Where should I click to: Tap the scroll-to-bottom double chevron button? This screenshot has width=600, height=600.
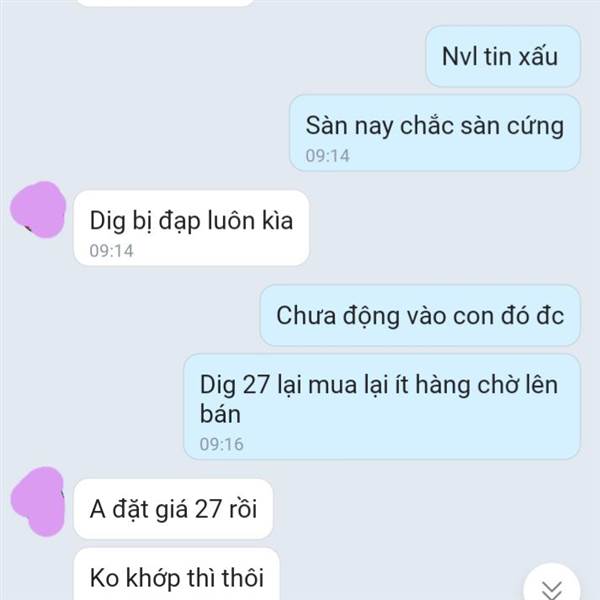click(552, 584)
